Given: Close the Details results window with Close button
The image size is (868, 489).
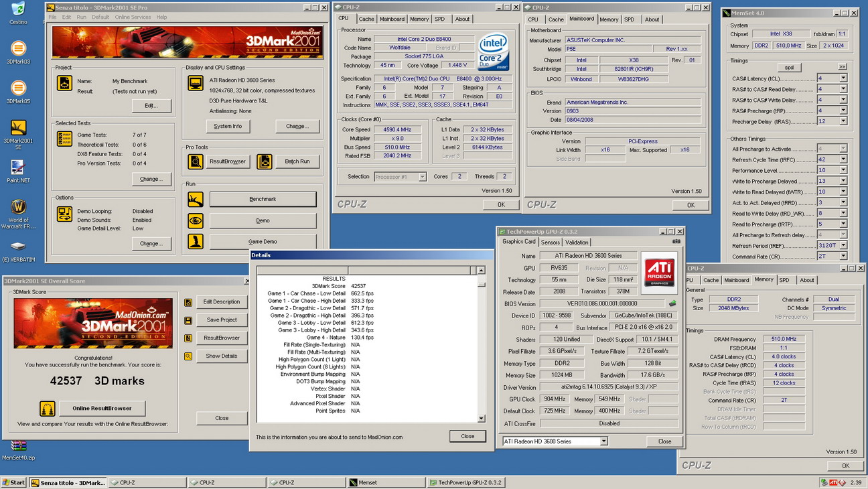Looking at the screenshot, I should pos(467,436).
